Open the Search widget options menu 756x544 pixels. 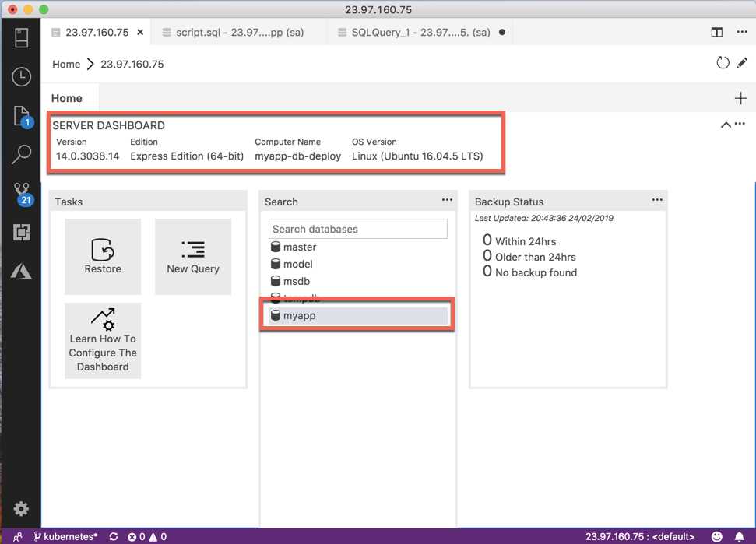pos(447,199)
